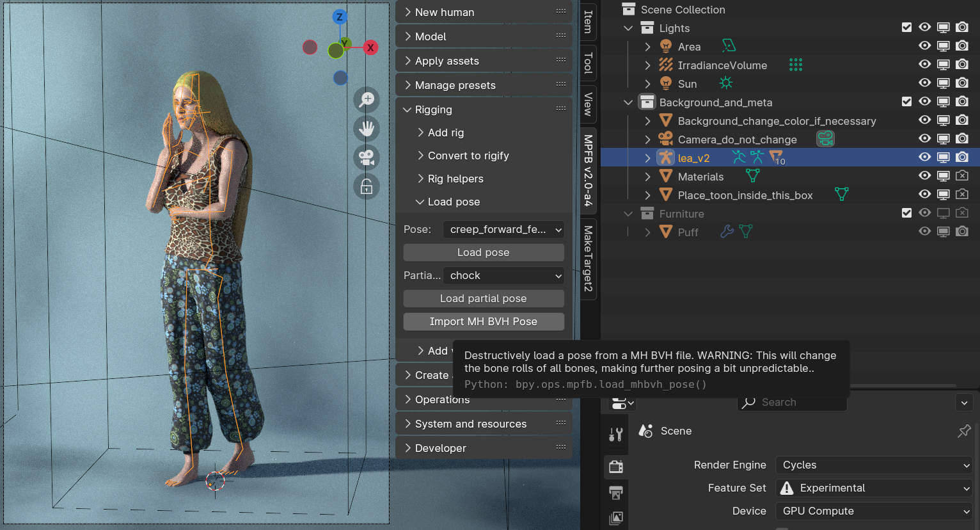The height and width of the screenshot is (530, 980).
Task: Enable render camera icon for Materials
Action: click(962, 176)
